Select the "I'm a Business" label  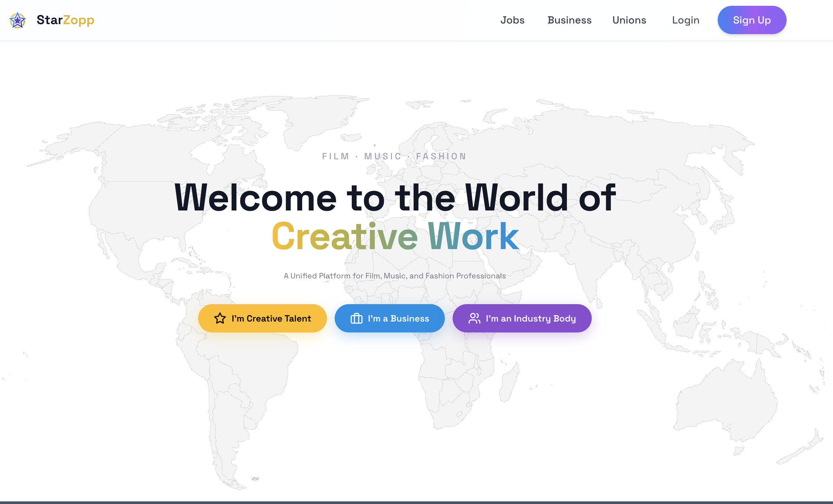398,319
